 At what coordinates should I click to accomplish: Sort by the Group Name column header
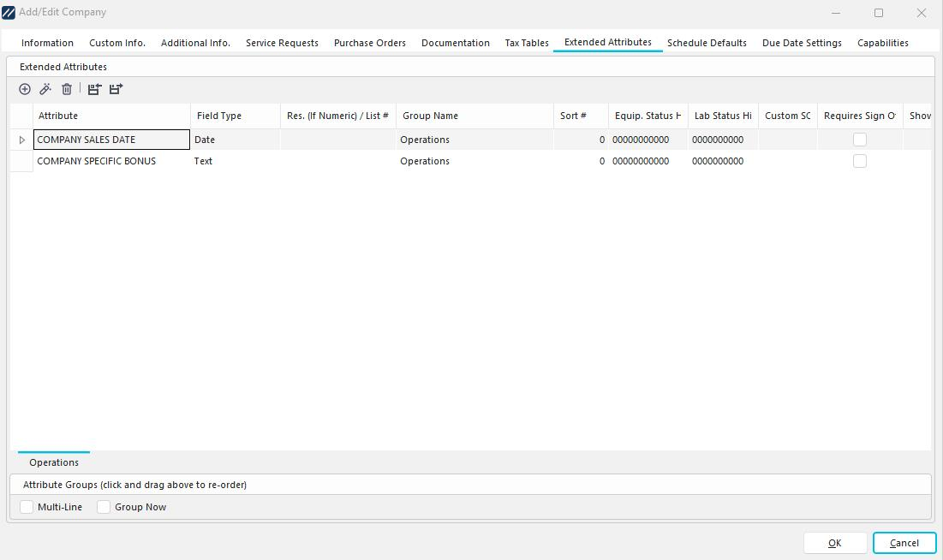pyautogui.click(x=474, y=116)
